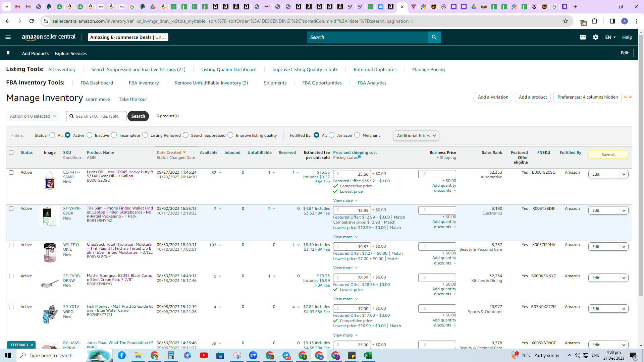Match the featured offer price for Tile Slim
The image size is (644, 362).
tap(399, 217)
